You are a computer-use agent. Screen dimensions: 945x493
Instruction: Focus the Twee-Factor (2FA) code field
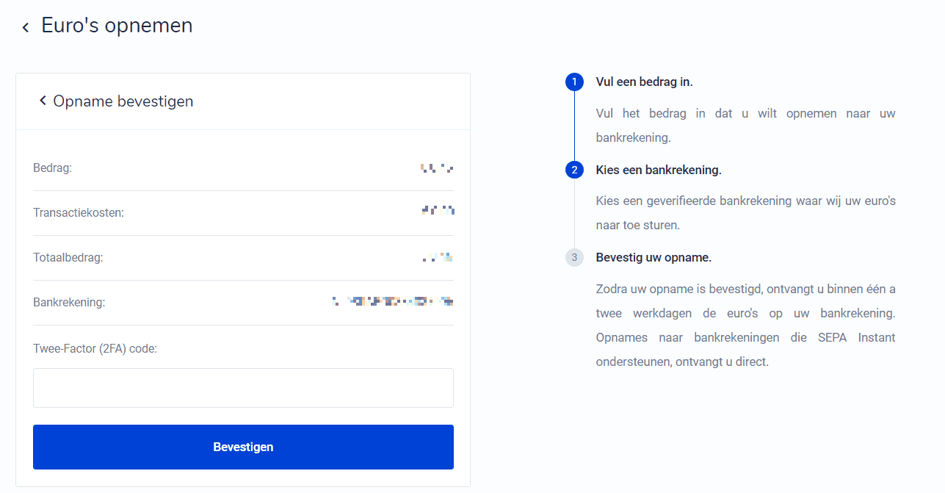coord(243,388)
